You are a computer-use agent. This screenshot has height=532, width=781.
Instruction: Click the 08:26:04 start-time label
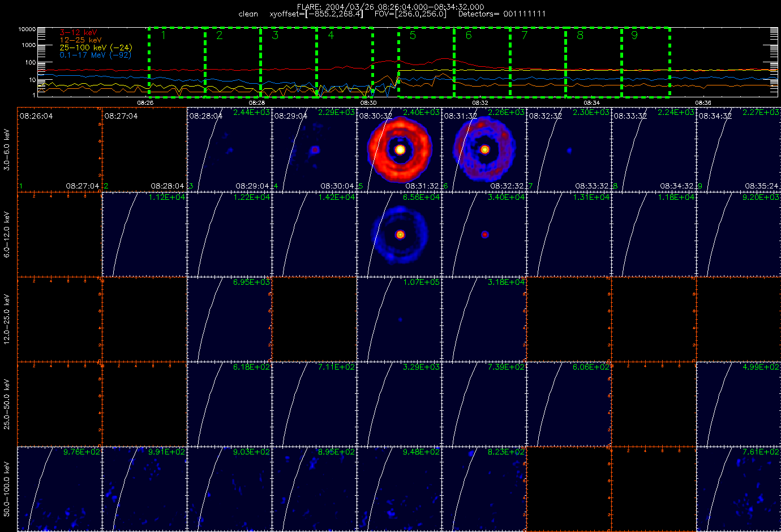pos(36,116)
